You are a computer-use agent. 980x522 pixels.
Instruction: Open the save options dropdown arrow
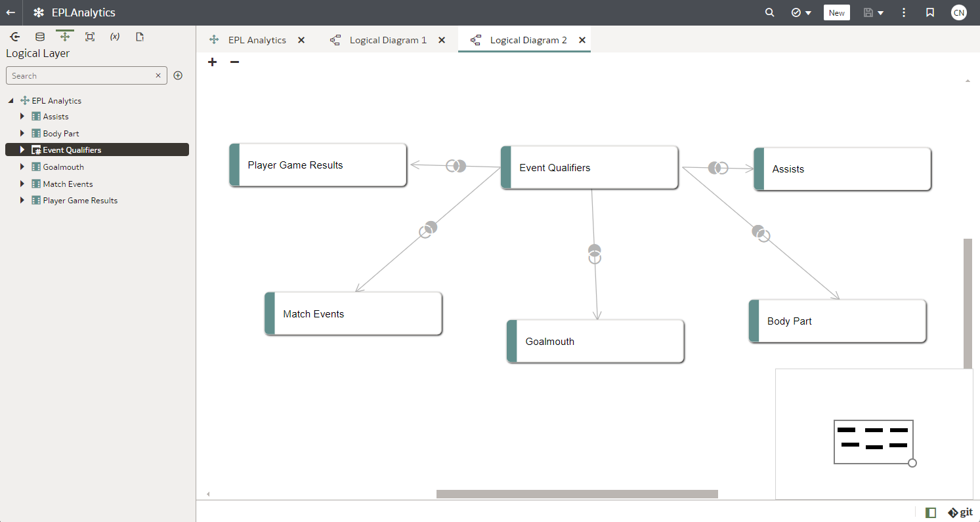[x=880, y=12]
